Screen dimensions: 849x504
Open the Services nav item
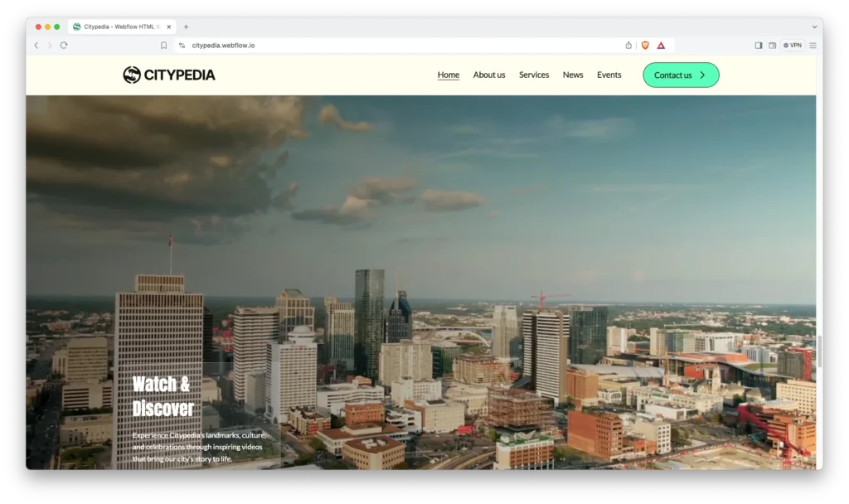tap(534, 75)
